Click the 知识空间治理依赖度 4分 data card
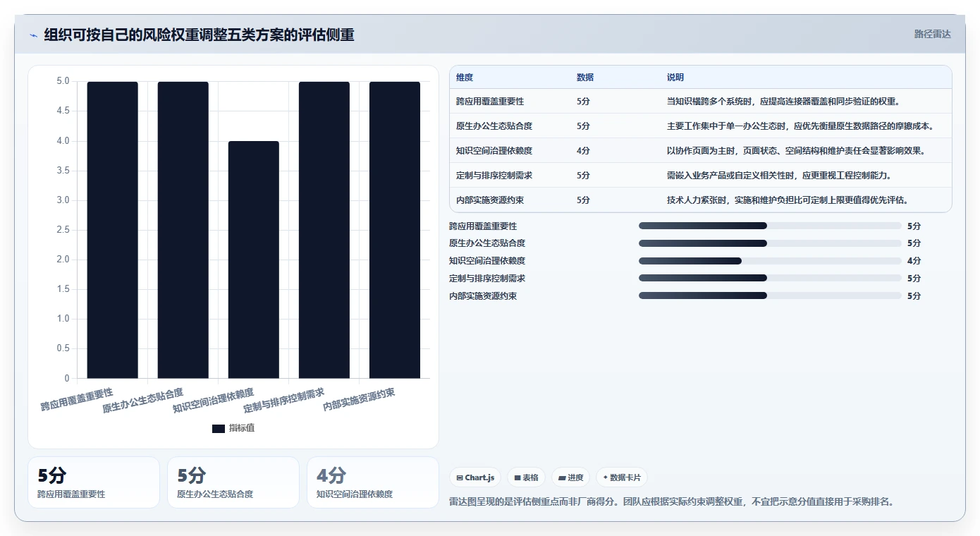 coord(373,482)
